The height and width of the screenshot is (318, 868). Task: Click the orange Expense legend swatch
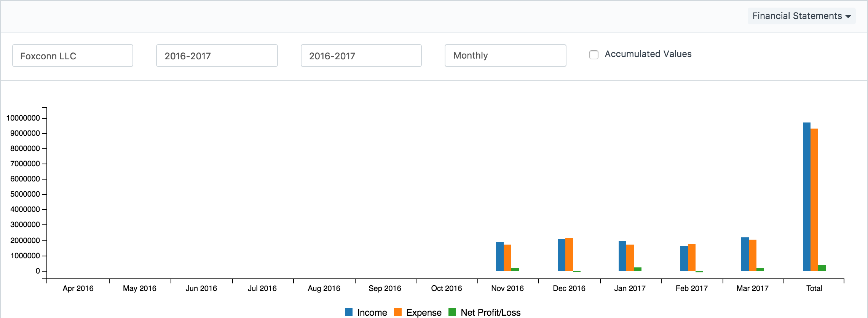pos(398,312)
